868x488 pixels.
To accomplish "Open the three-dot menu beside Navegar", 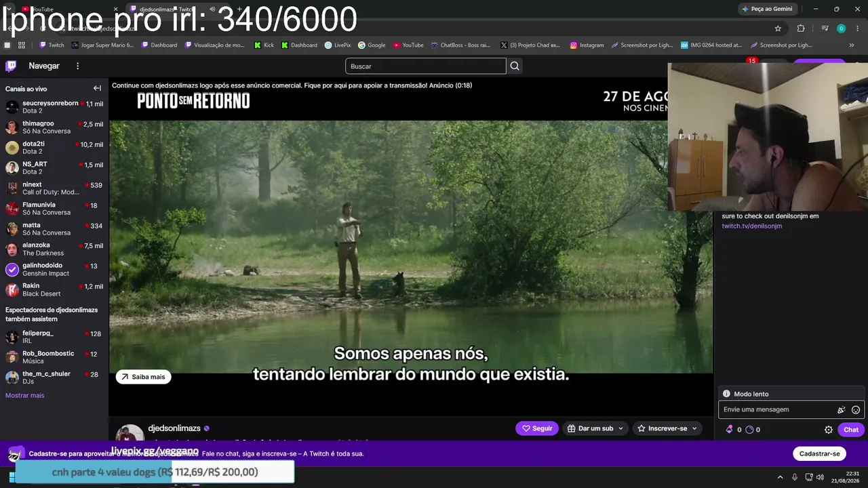I will [77, 66].
